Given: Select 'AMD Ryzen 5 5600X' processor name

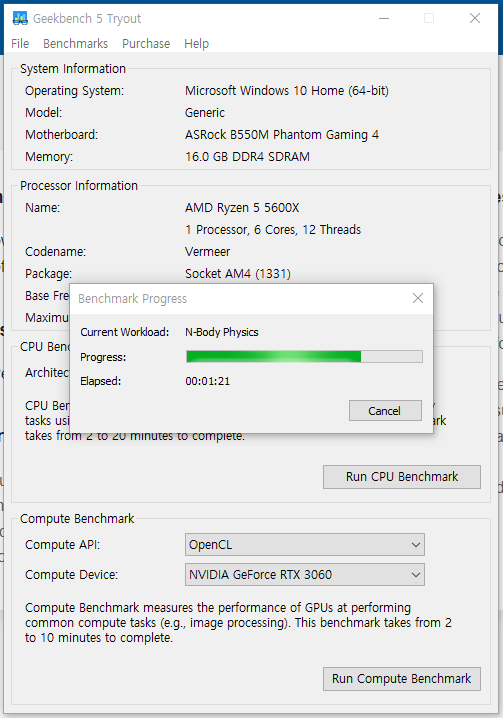Looking at the screenshot, I should (x=242, y=208).
